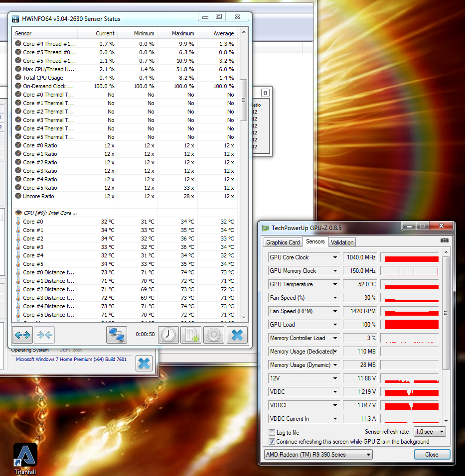The width and height of the screenshot is (465, 476).
Task: Click the thermometer icon for Core #3 Distance
Action: pos(18,298)
